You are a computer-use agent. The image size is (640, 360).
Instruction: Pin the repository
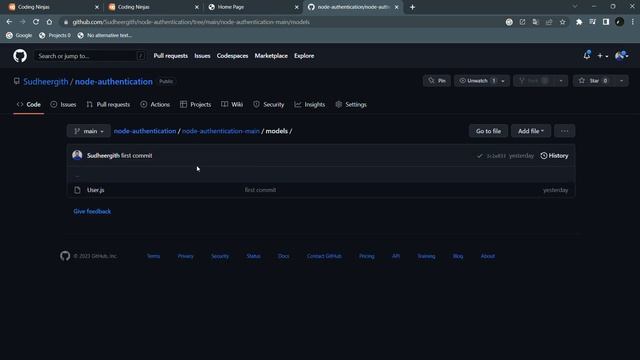click(x=437, y=81)
